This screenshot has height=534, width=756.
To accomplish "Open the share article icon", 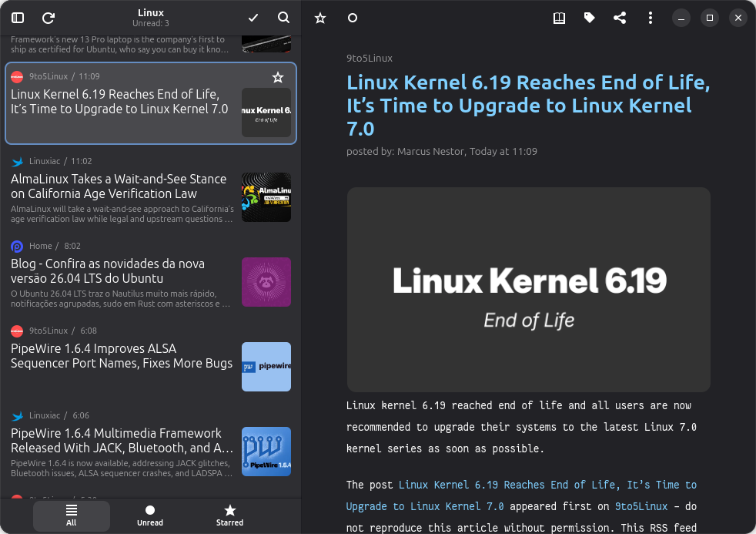I will [620, 18].
